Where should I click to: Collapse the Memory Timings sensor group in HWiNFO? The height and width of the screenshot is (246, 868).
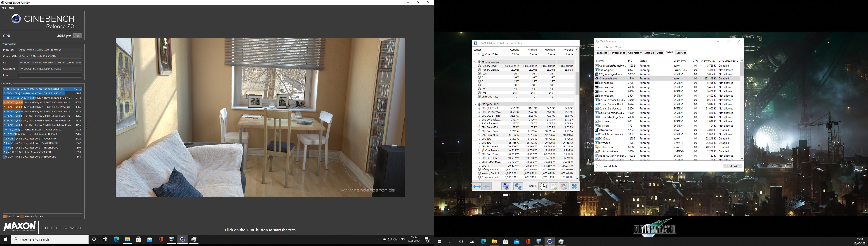coord(475,62)
